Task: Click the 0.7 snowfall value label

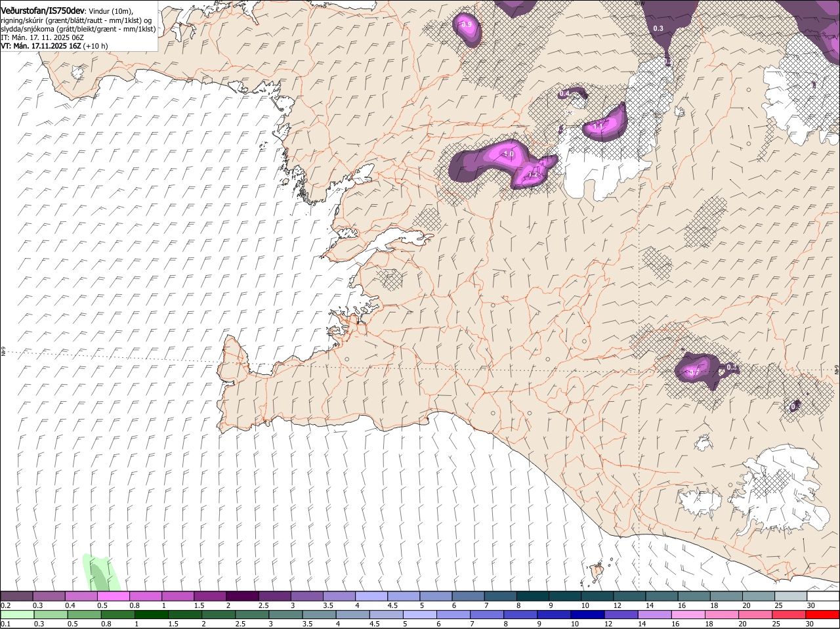Action: point(694,372)
